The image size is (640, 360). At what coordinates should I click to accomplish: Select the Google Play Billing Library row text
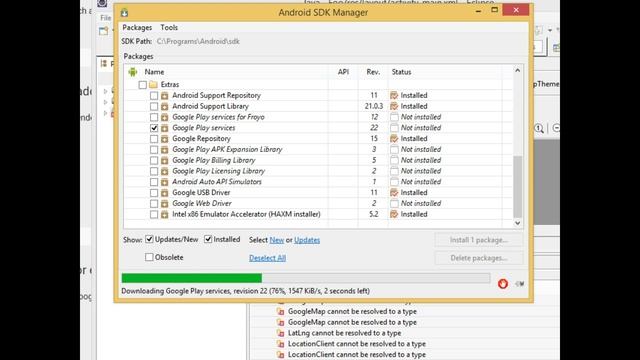214,160
